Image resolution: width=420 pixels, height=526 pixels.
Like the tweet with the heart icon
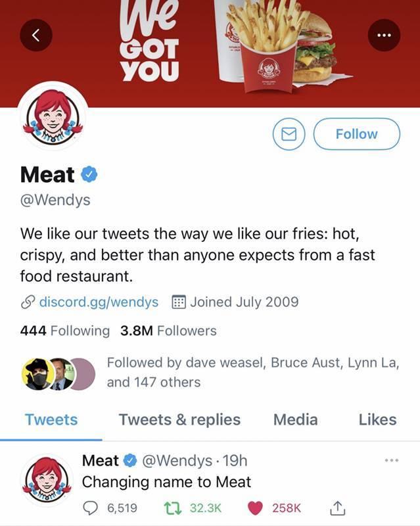[257, 508]
